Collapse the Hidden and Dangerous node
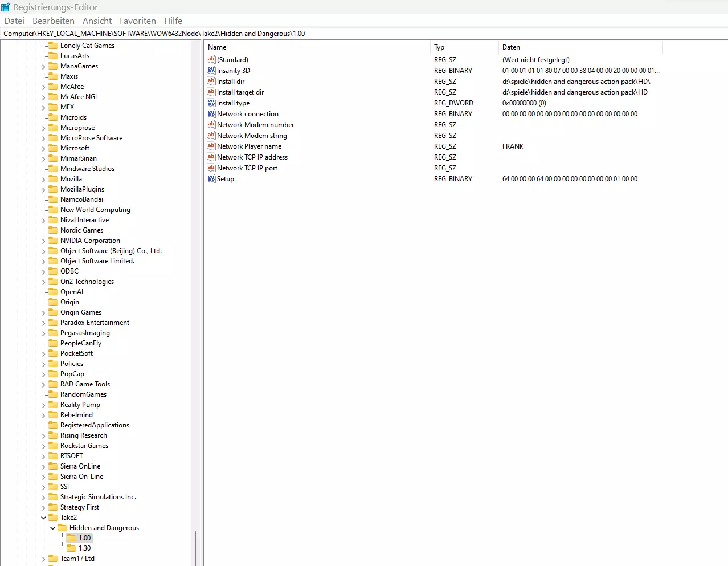The height and width of the screenshot is (566, 728). pos(53,528)
